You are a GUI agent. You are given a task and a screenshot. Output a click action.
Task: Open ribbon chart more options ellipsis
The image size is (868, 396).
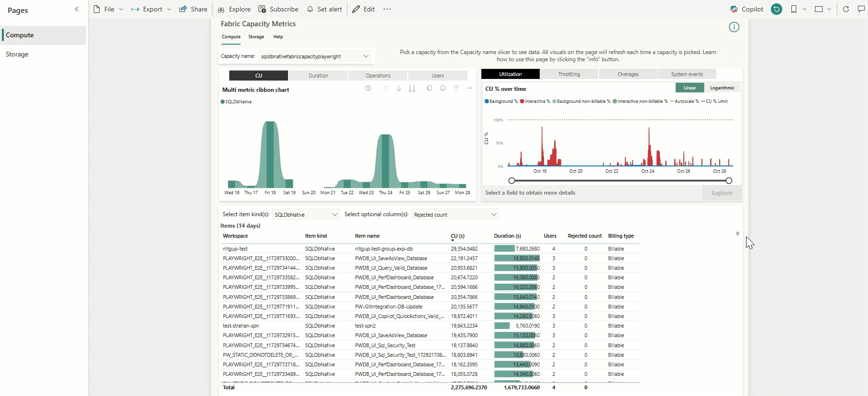[x=469, y=88]
